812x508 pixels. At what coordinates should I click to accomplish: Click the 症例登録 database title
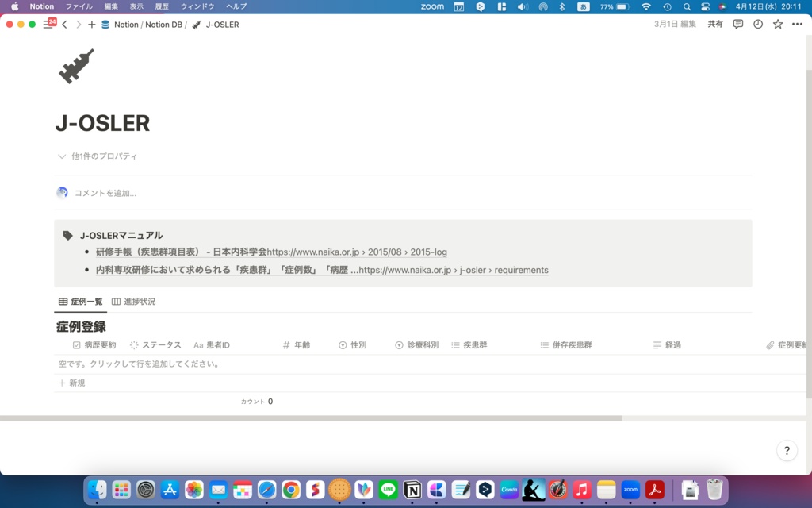coord(82,326)
